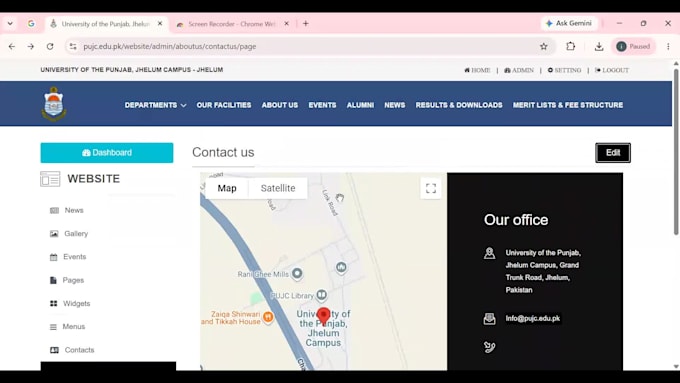Switch to the Screen Recorder tab
The width and height of the screenshot is (680, 383).
(232, 24)
